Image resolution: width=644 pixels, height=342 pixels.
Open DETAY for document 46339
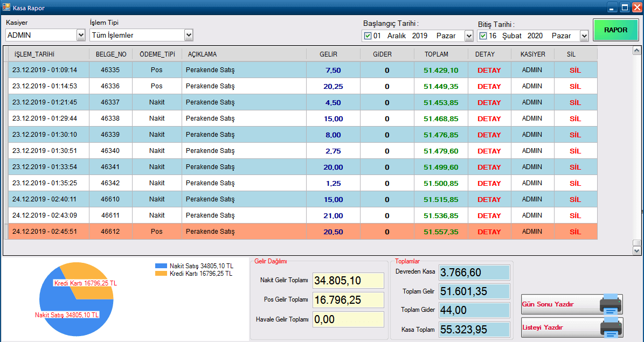[x=489, y=135]
